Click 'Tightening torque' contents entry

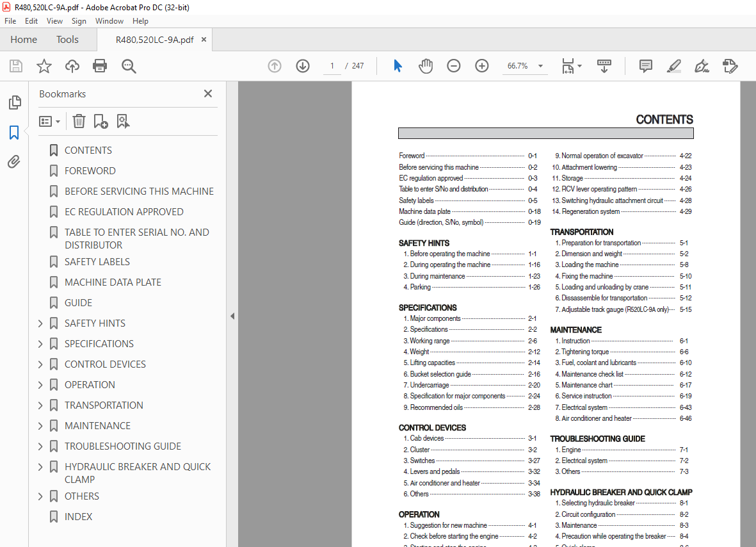tap(585, 352)
